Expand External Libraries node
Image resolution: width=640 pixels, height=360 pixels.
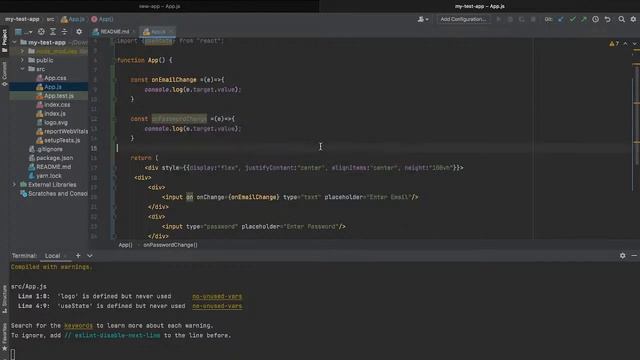(15, 184)
